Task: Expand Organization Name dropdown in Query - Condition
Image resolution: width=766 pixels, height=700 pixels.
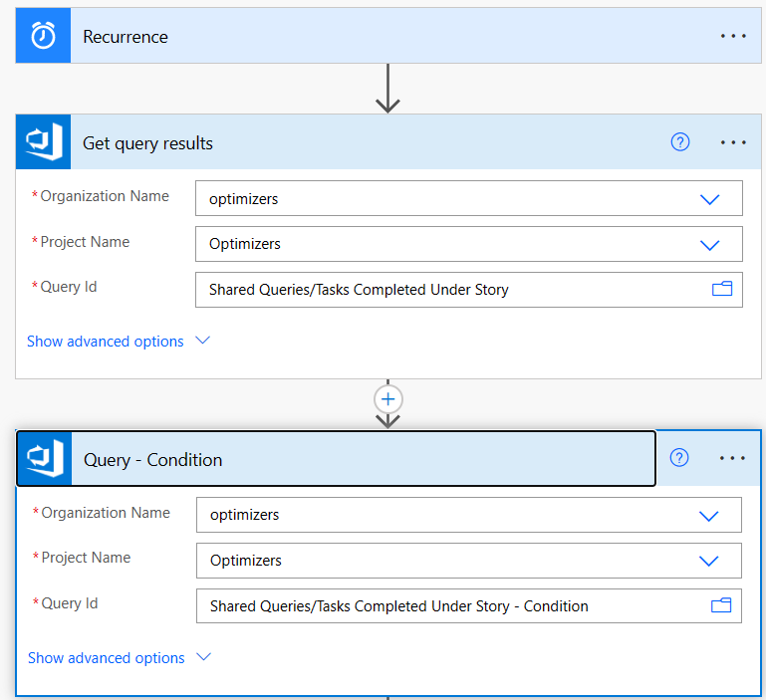Action: click(708, 516)
